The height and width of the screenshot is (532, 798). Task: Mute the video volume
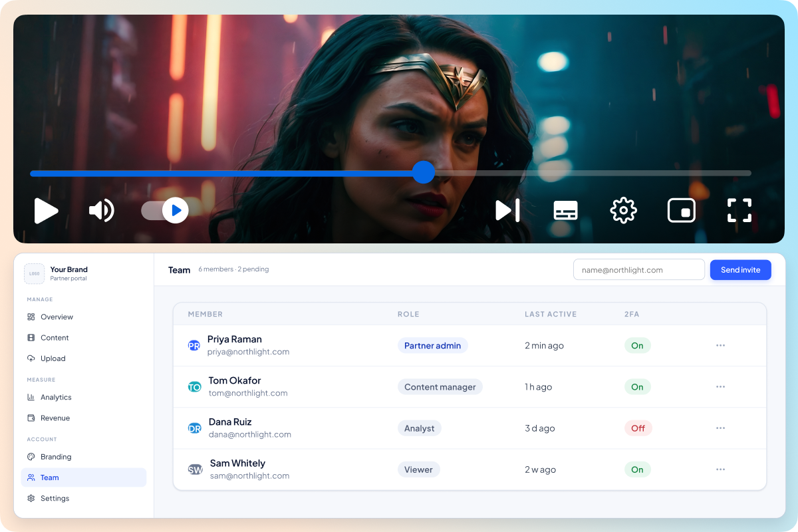pyautogui.click(x=101, y=211)
